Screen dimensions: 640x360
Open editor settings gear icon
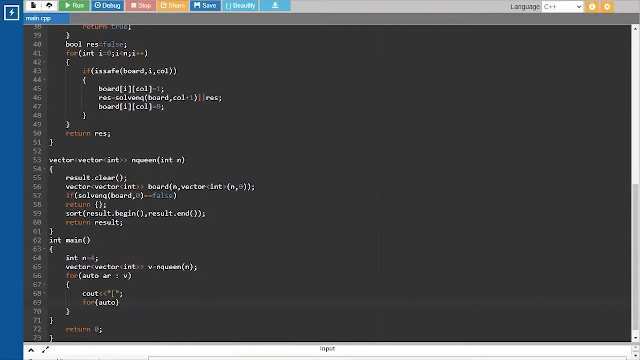tap(607, 7)
